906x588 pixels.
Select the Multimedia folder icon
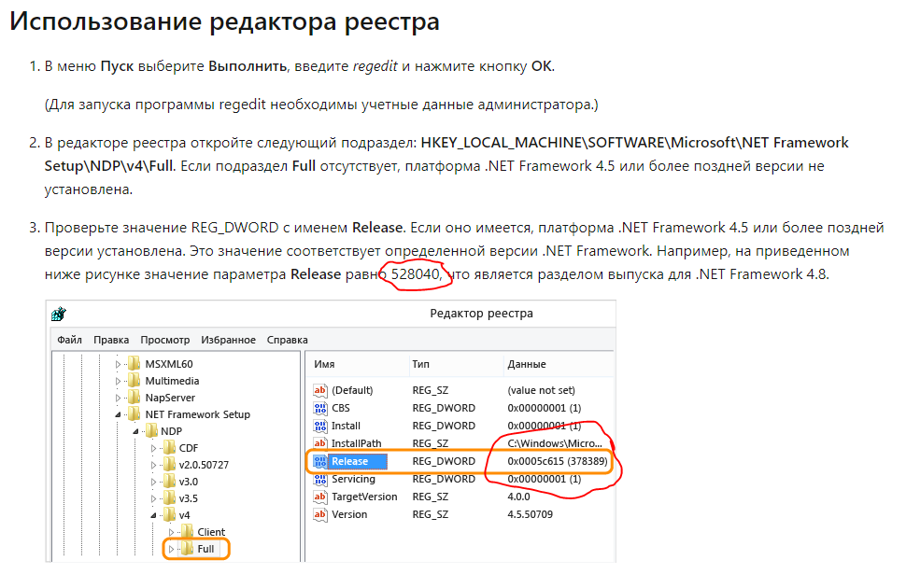(x=134, y=380)
